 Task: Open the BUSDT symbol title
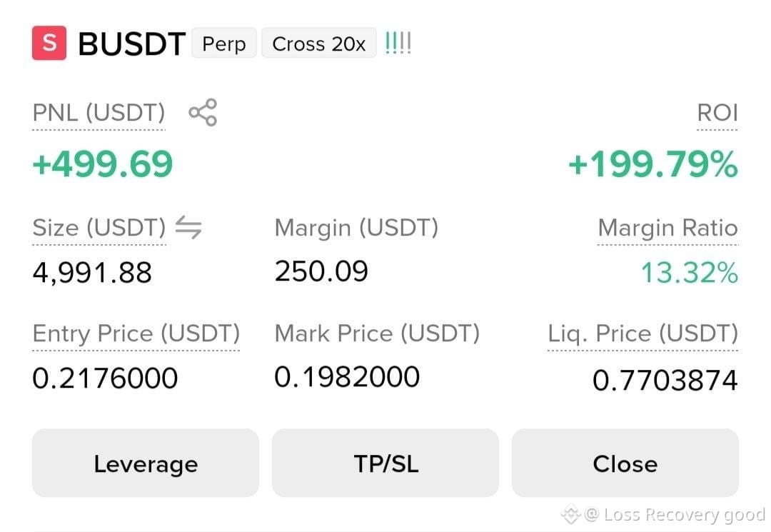[x=132, y=44]
